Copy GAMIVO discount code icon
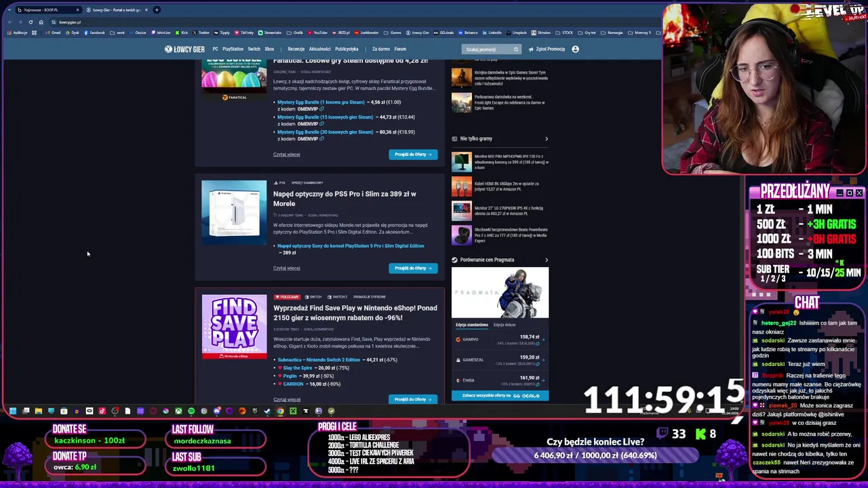Image resolution: width=868 pixels, height=488 pixels. tap(538, 343)
